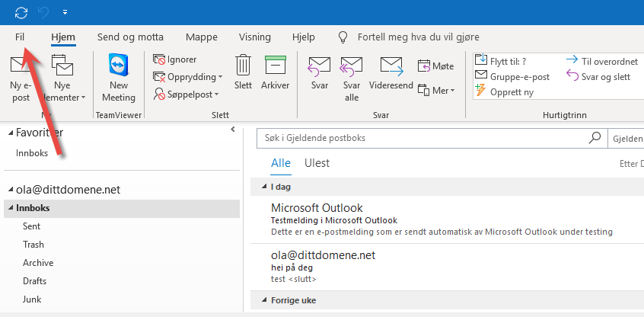Click the Send/Receive sync icon in title bar
644x317 pixels.
[x=21, y=13]
